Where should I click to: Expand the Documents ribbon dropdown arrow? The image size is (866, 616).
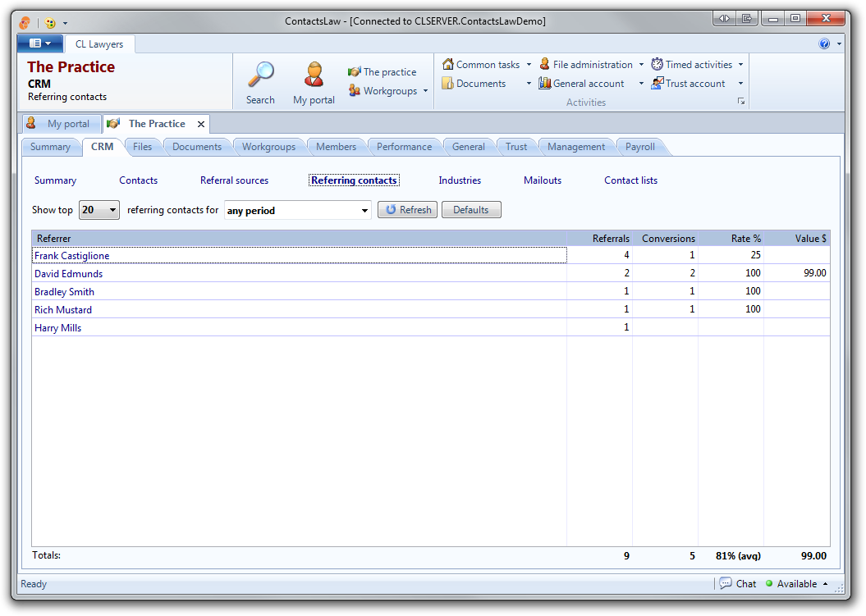point(529,84)
